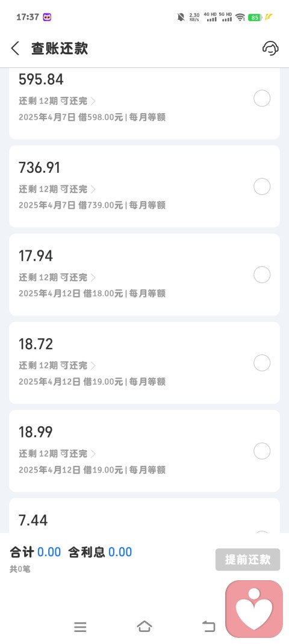Expand 还剩12期 details for the 736.91 loan
This screenshot has height=644, width=289.
coord(57,190)
